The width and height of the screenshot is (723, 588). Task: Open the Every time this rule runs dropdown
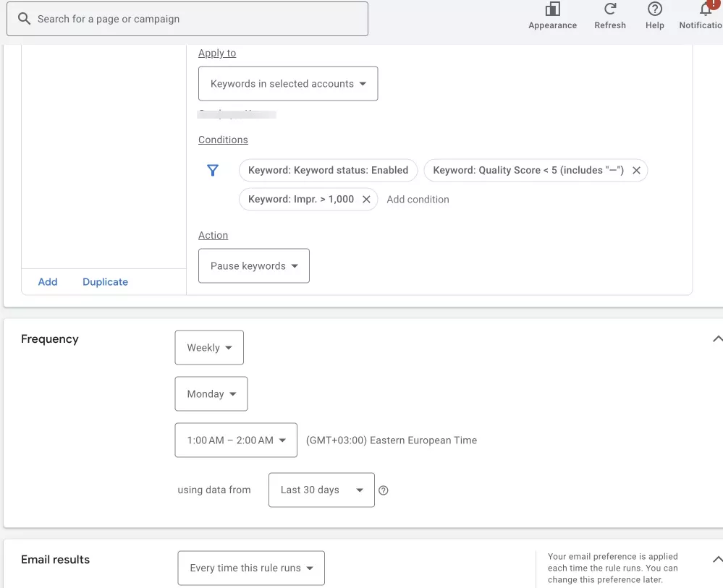251,568
